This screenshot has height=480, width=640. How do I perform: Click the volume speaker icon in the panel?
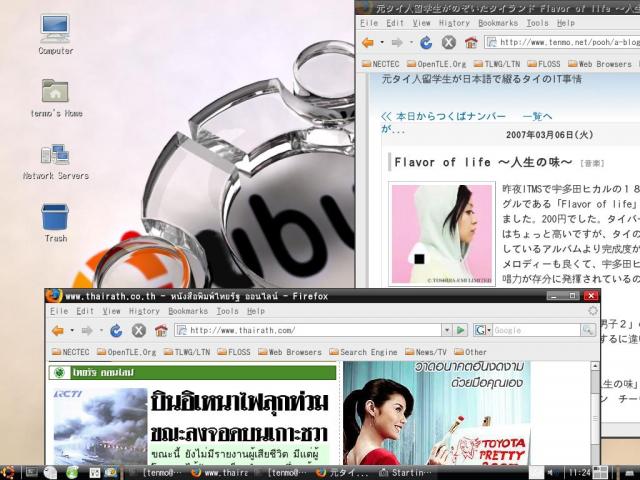pos(550,473)
